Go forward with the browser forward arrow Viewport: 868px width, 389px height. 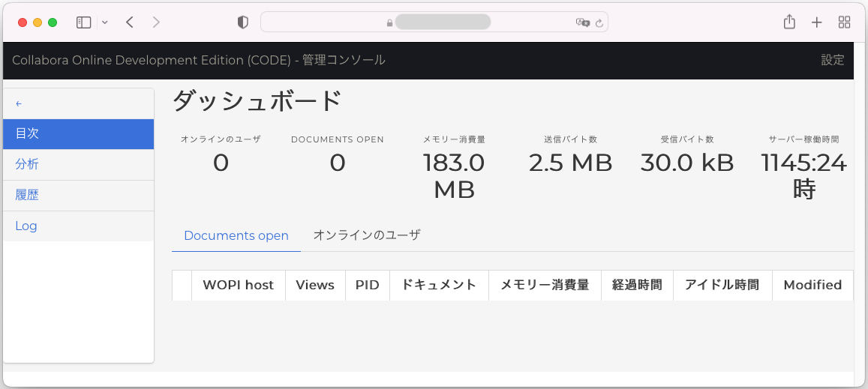coord(156,22)
